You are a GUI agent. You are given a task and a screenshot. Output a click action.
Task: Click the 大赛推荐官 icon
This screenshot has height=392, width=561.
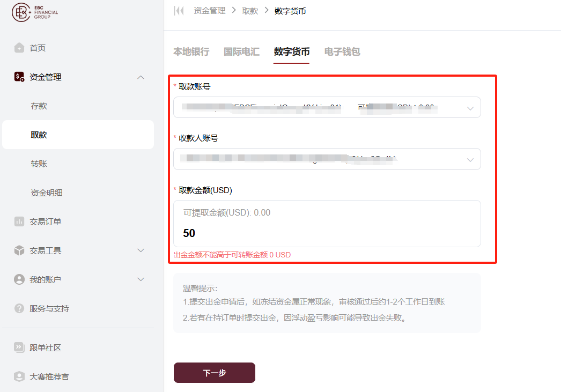tap(19, 376)
